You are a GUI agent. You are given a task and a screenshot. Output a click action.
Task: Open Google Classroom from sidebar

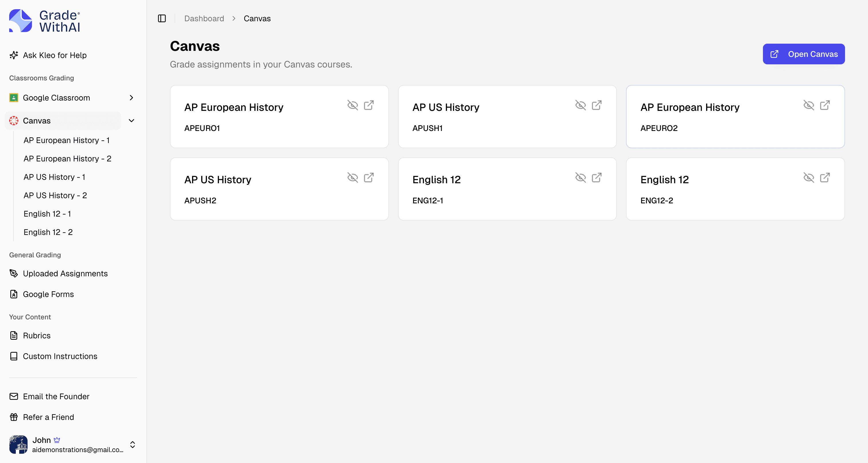click(x=56, y=97)
